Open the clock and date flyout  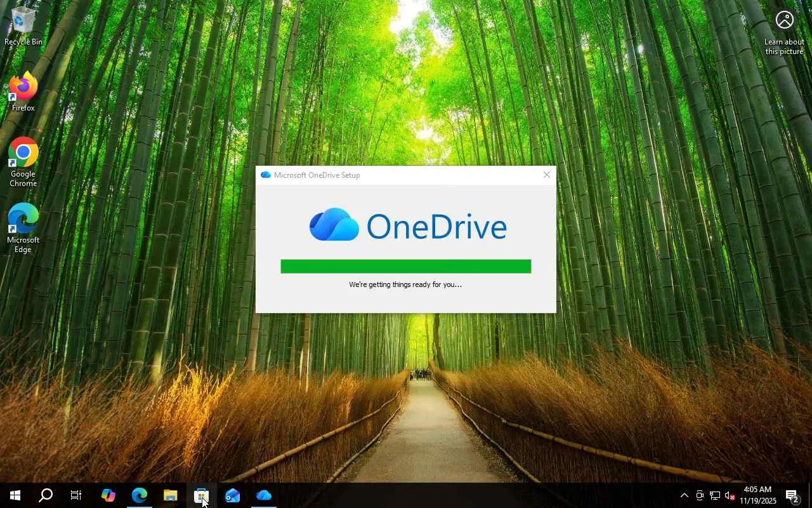click(x=758, y=495)
